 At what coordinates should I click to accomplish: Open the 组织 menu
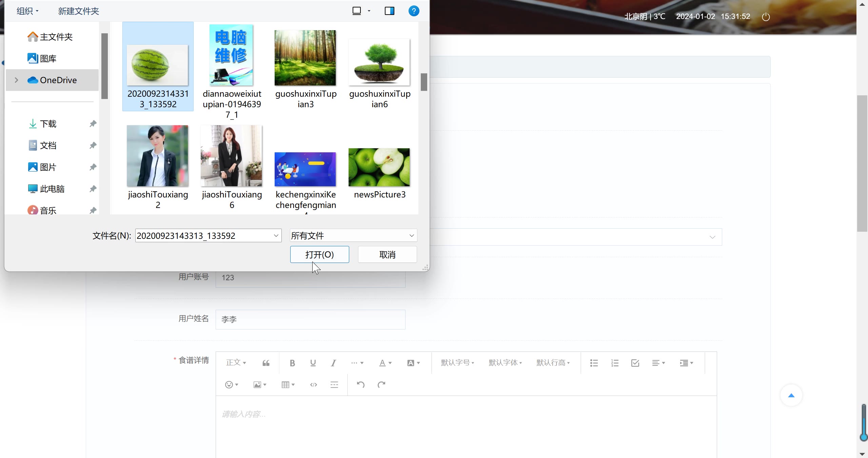tap(27, 11)
